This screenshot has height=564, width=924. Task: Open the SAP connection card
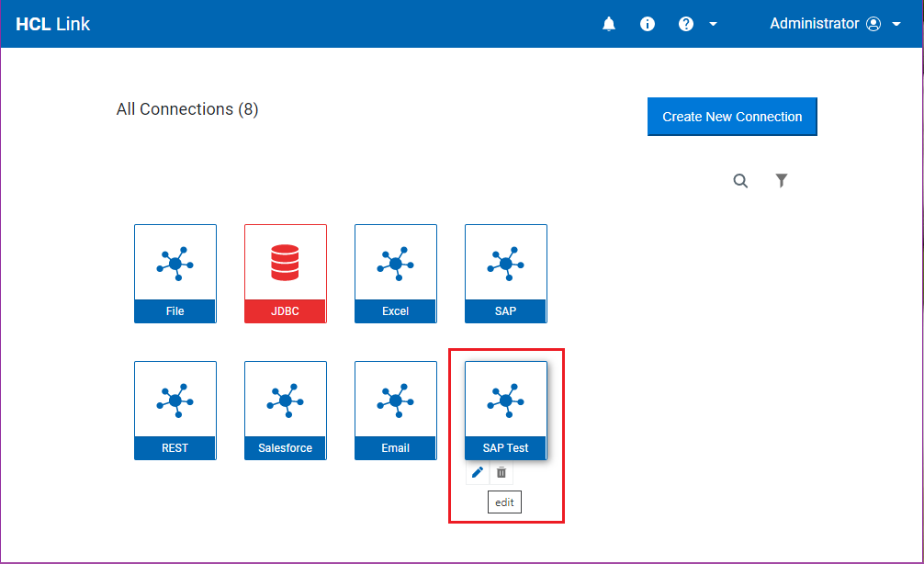coord(505,274)
